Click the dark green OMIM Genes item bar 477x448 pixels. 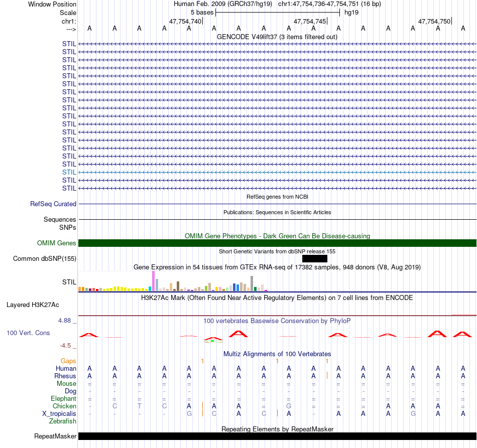[277, 243]
